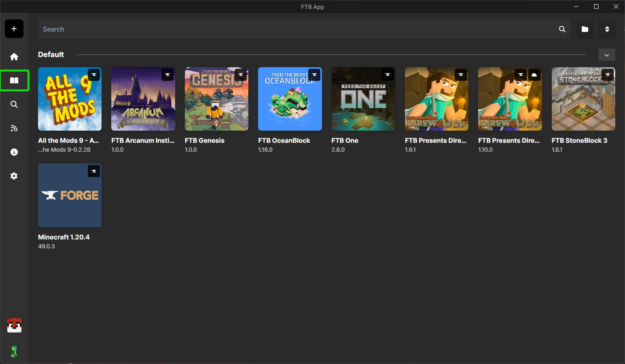Click the version text '1.9.1'
Screen dimensions: 625x364
click(x=410, y=150)
